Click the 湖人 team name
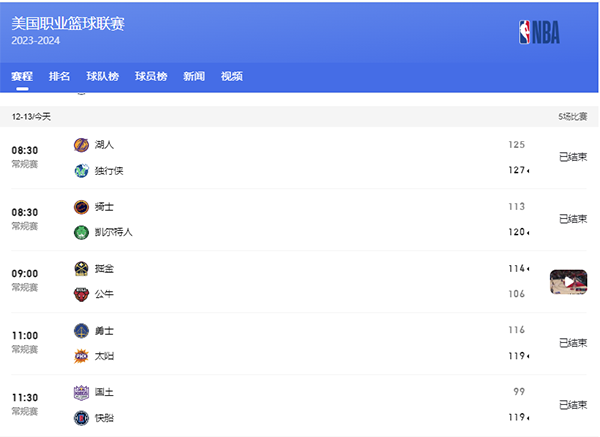Image resolution: width=600 pixels, height=437 pixels. point(104,145)
